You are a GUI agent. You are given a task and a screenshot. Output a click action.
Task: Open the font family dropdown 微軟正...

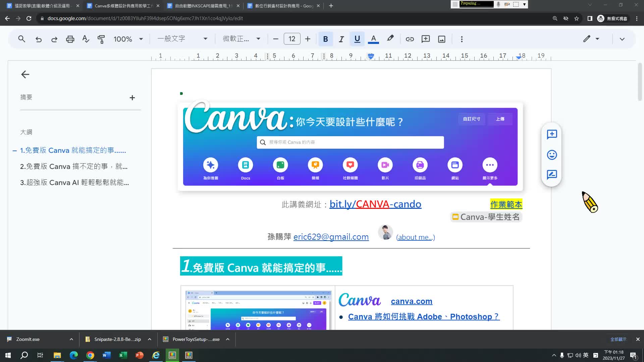(241, 39)
